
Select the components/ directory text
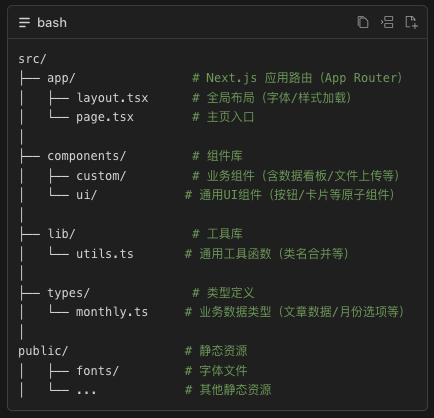(87, 156)
